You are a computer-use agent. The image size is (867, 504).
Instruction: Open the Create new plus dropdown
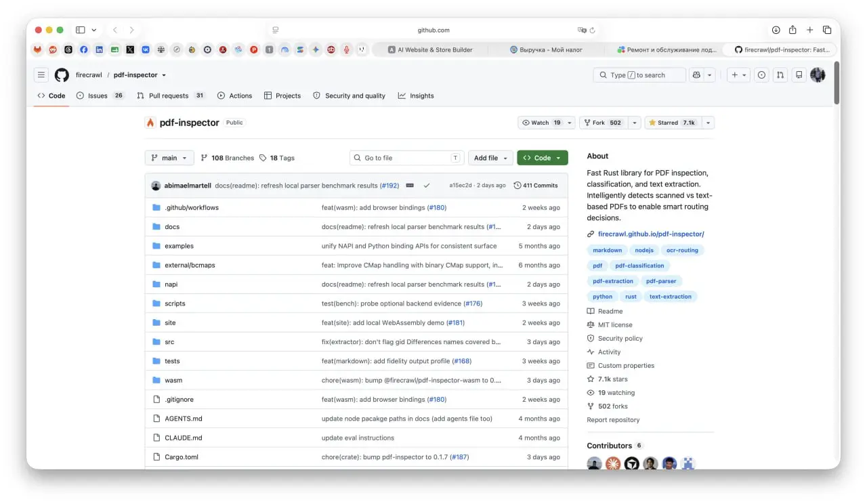(738, 75)
